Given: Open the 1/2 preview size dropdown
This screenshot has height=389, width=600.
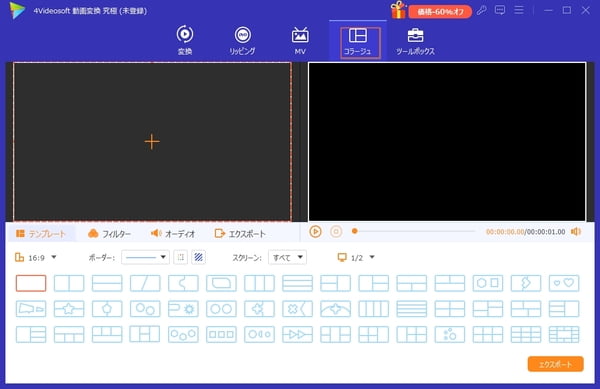Looking at the screenshot, I should [356, 257].
